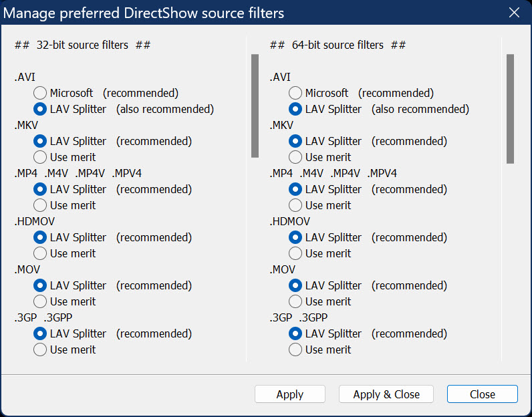Viewport: 532px width, 417px height.
Task: Choose Use merit for .MOV in 64-bit filters
Action: tap(295, 301)
